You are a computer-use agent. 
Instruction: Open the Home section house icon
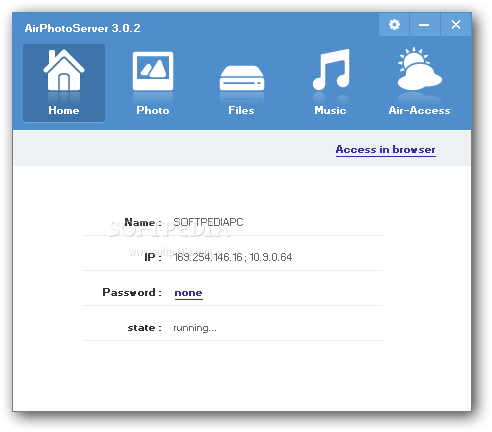(64, 70)
